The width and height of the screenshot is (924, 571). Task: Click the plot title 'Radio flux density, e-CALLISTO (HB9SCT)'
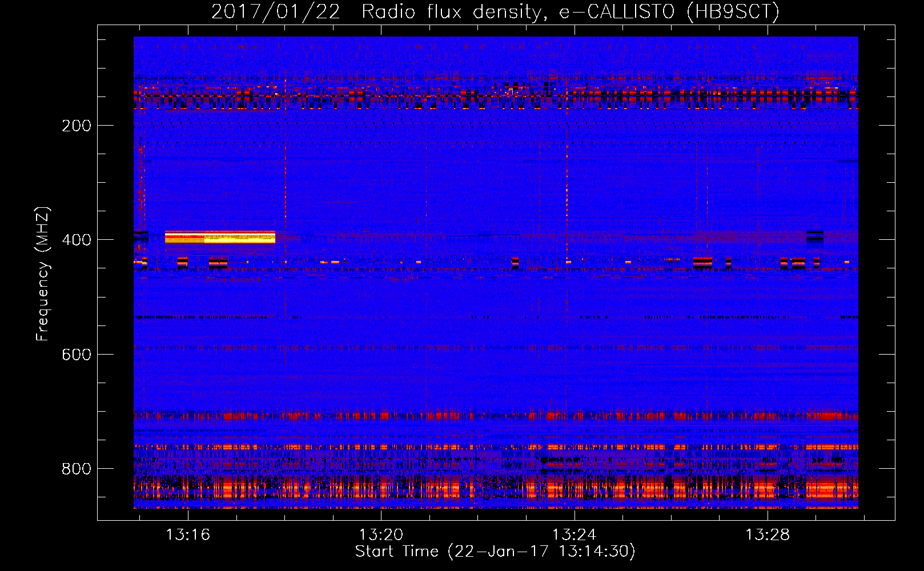pos(571,11)
